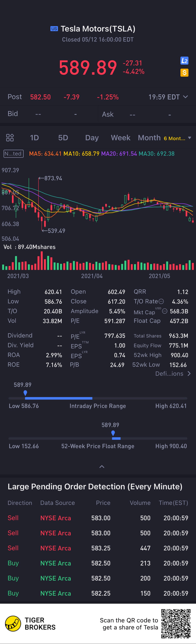Tap the Tiger Brokers logo

click(13, 623)
